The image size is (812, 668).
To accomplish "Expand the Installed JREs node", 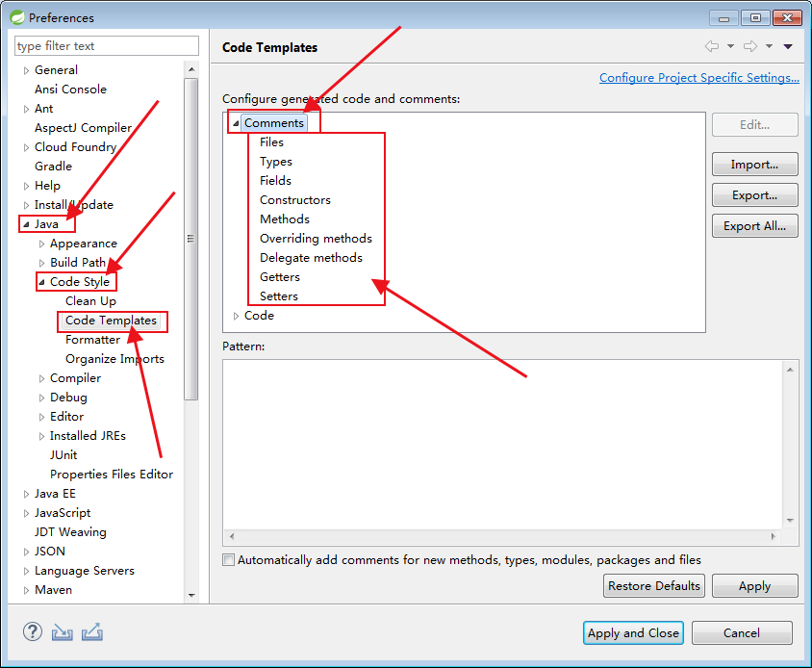I will coord(41,436).
